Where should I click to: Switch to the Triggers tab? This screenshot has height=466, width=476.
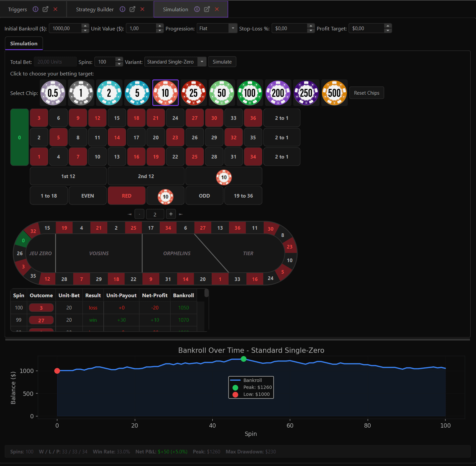point(18,9)
